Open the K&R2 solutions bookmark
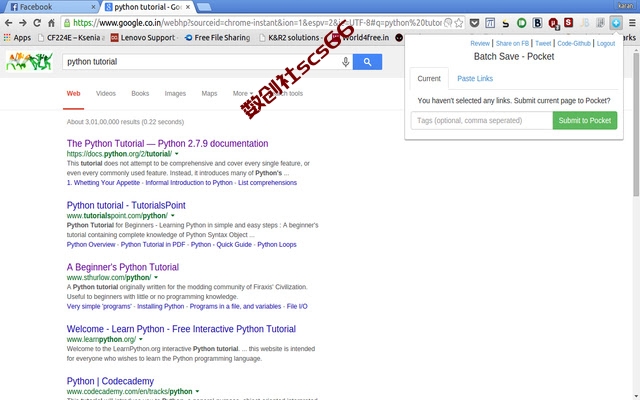 point(289,38)
